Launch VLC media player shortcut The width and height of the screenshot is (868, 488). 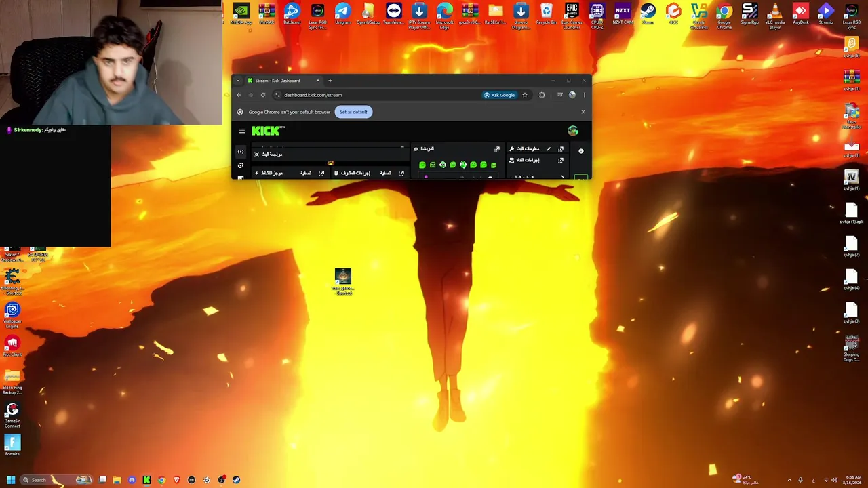pyautogui.click(x=775, y=16)
